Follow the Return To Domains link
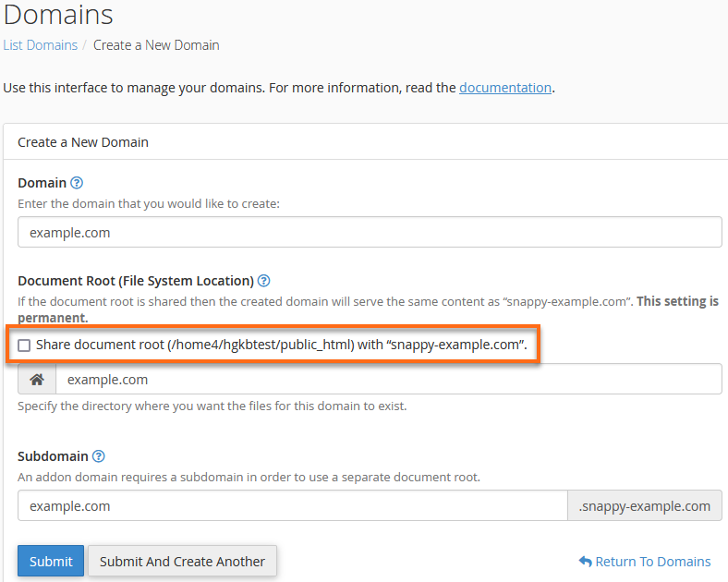728x582 pixels. pos(652,562)
